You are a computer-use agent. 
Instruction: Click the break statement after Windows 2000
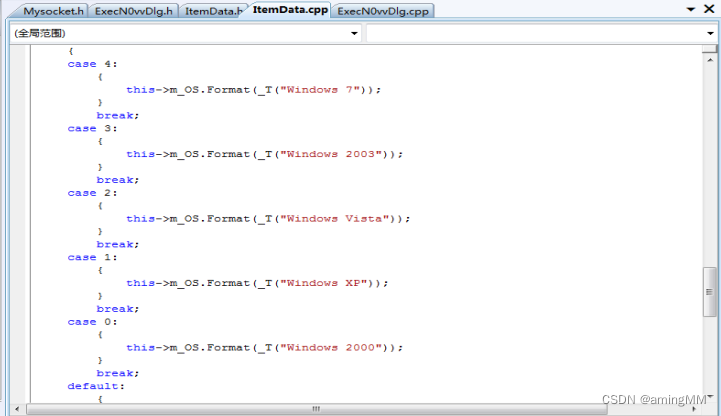click(118, 373)
